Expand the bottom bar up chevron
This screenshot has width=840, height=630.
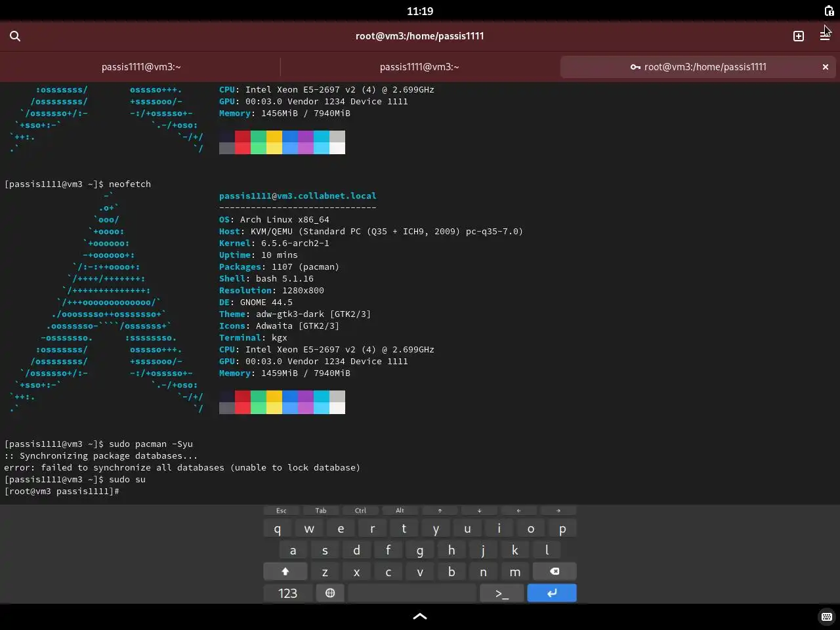[x=420, y=616]
